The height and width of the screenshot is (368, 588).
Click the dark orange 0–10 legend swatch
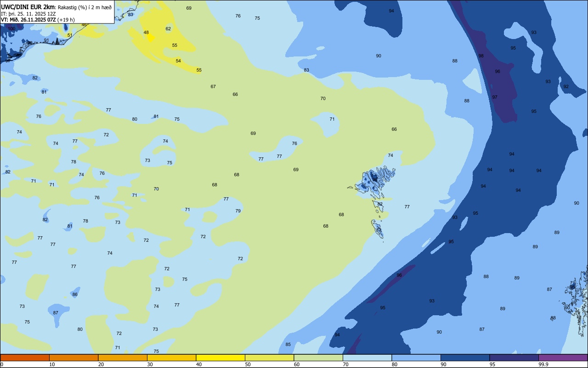click(25, 357)
